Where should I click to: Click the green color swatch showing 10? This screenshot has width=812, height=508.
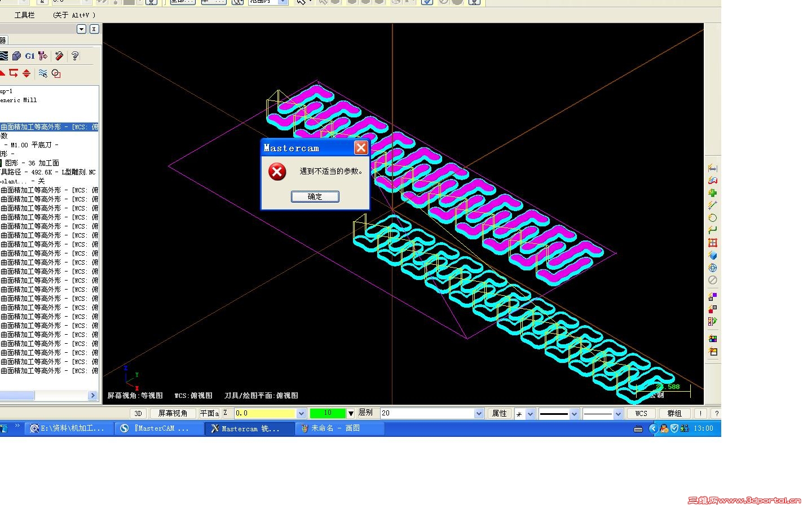[x=328, y=413]
